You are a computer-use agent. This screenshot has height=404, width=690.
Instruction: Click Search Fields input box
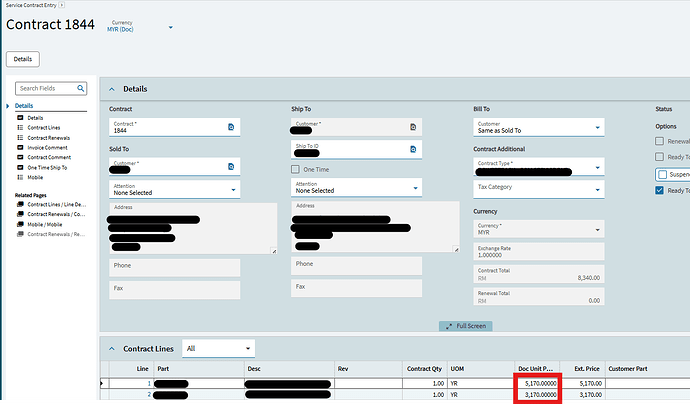point(47,88)
